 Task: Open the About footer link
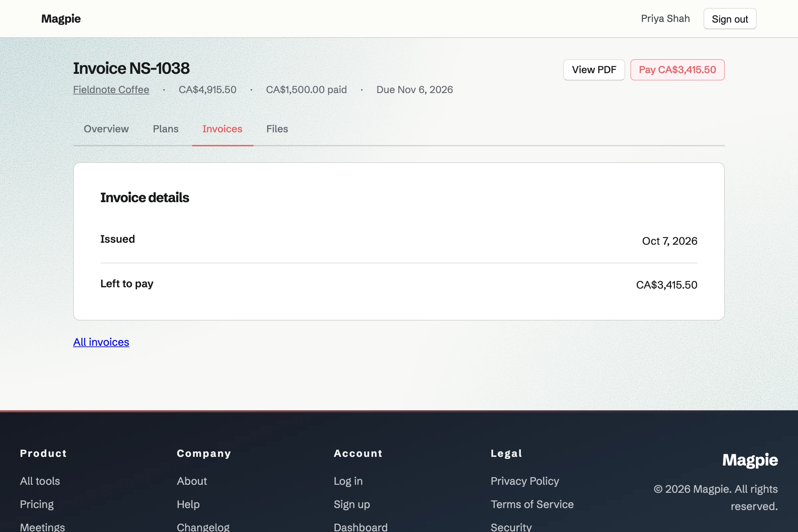click(192, 481)
